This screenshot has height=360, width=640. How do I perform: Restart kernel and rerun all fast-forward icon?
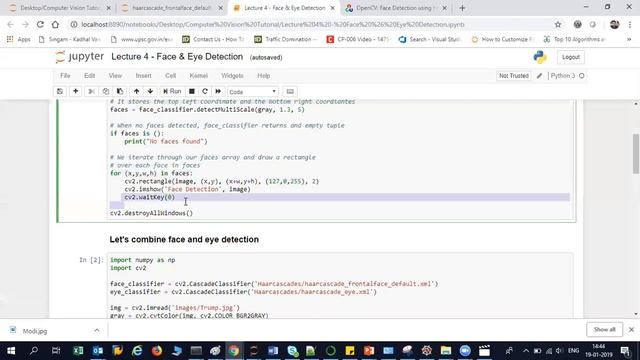(218, 91)
